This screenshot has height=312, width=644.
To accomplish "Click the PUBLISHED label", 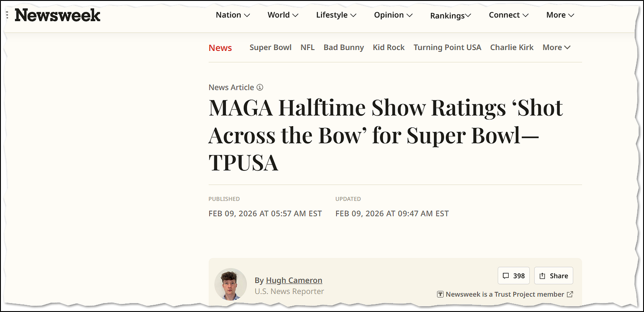I will (224, 199).
